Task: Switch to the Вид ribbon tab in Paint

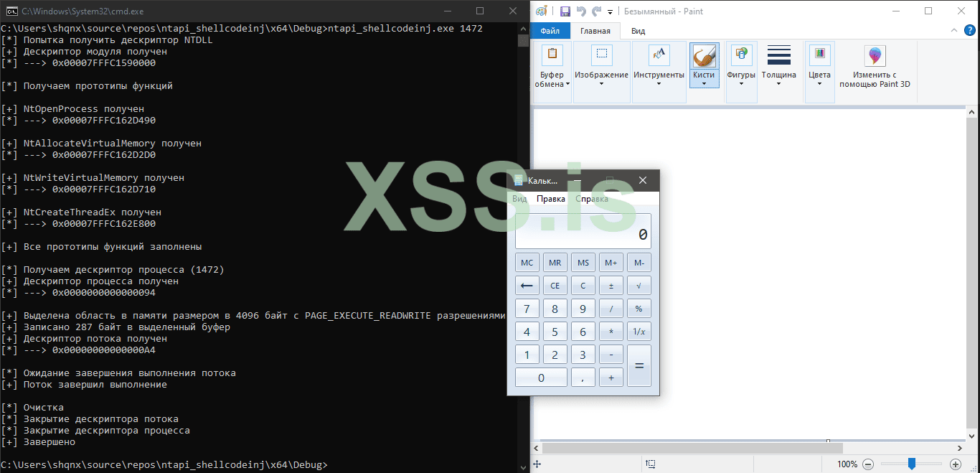Action: pyautogui.click(x=638, y=31)
